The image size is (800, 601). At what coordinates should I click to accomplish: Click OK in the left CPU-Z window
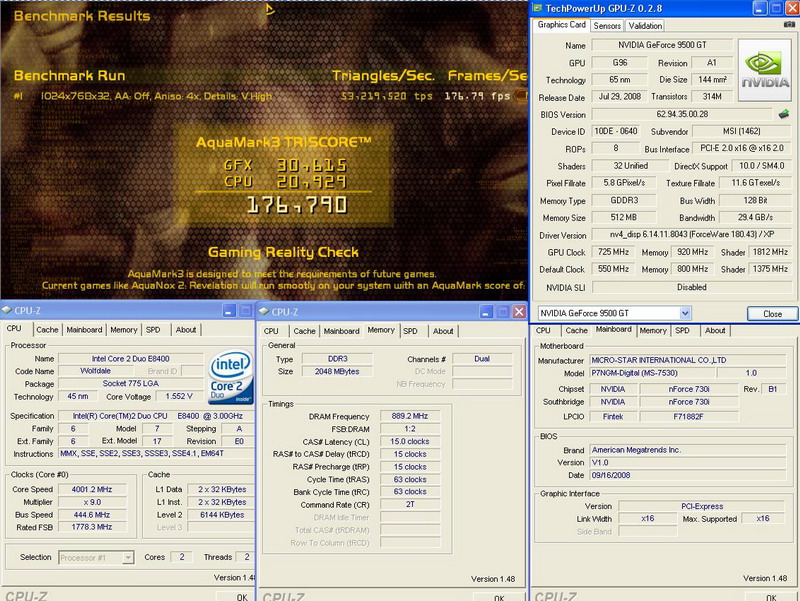235,596
